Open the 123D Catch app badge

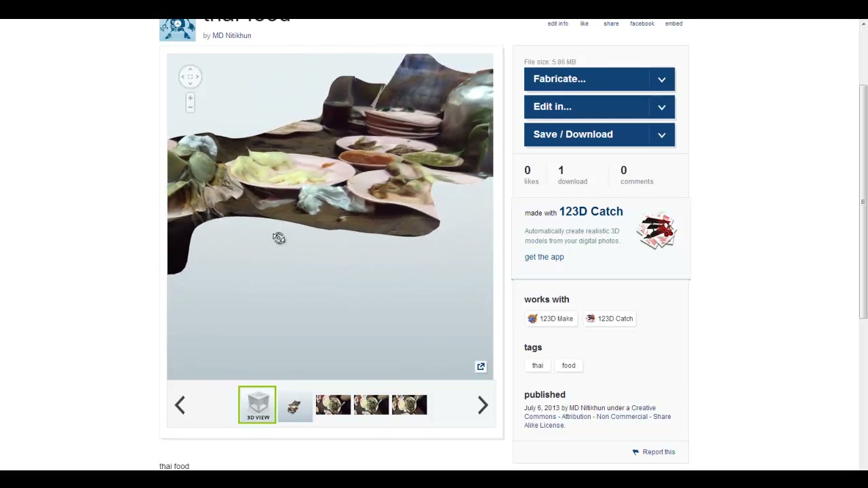[x=610, y=319]
